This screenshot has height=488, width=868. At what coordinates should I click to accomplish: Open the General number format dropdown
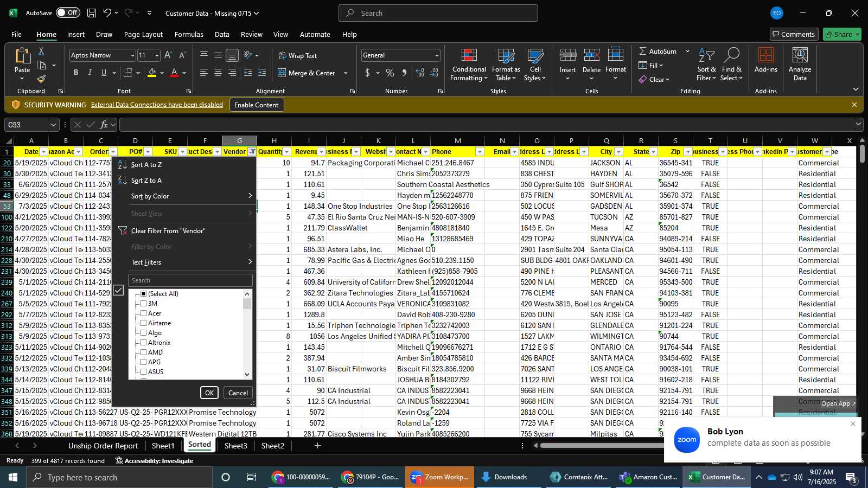point(437,55)
